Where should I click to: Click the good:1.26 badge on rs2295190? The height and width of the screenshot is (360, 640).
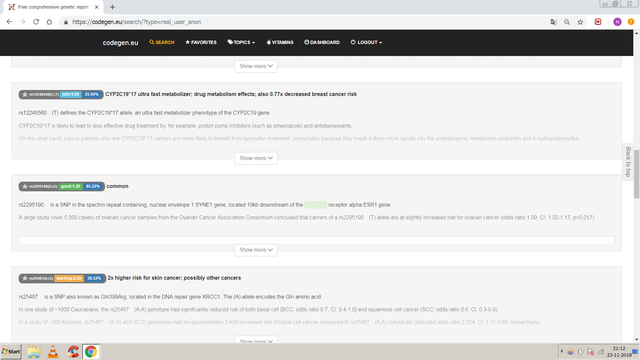(71, 187)
